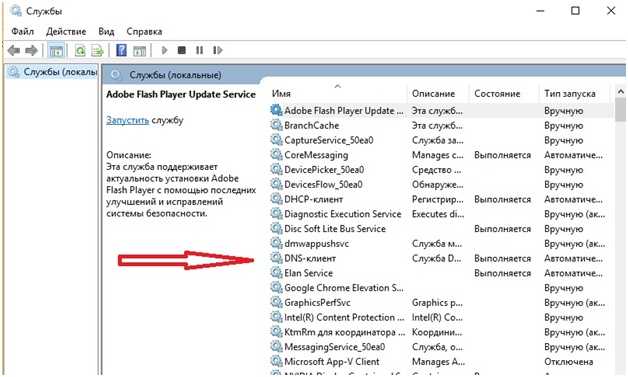This screenshot has width=628, height=377.
Task: Select the DNS-клиент service name
Action: [x=310, y=258]
